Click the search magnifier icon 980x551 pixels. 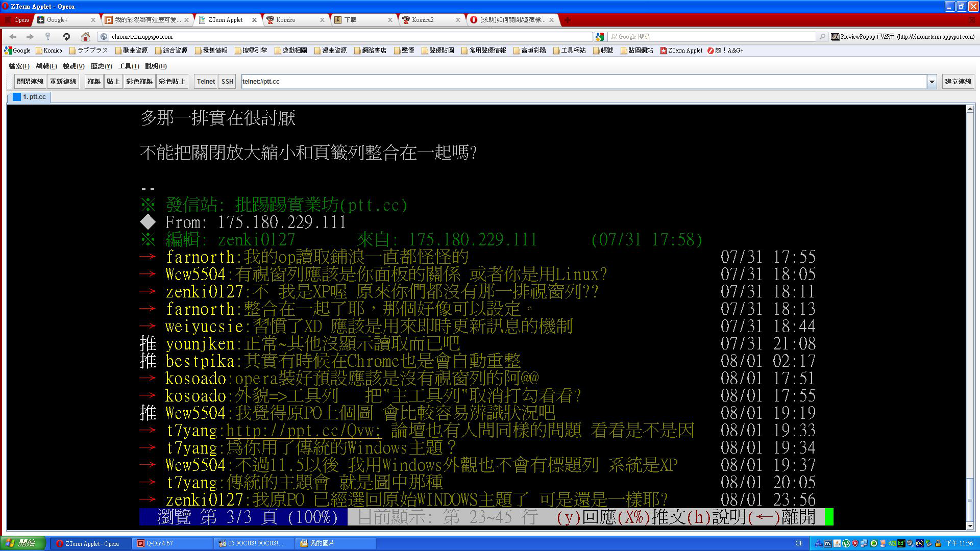coord(822,37)
